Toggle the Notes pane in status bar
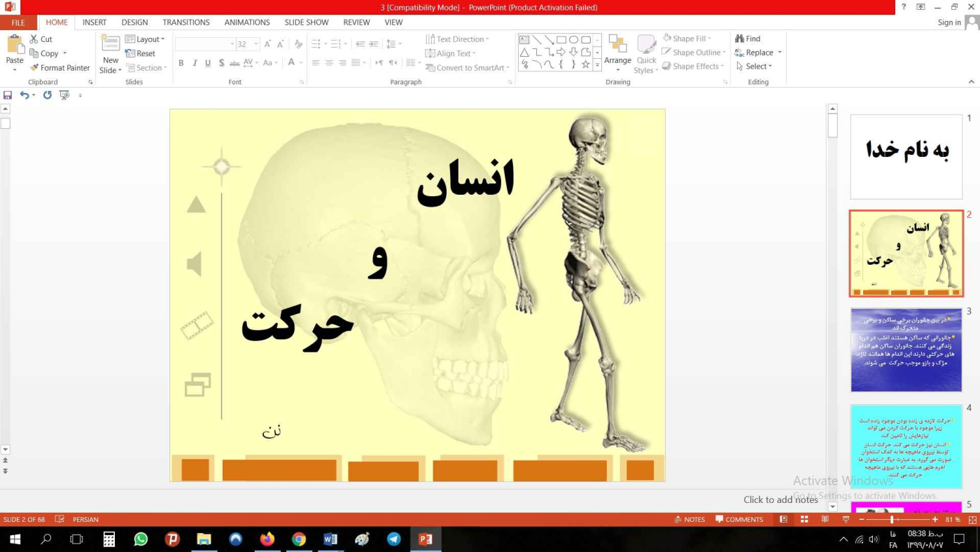 pos(689,519)
